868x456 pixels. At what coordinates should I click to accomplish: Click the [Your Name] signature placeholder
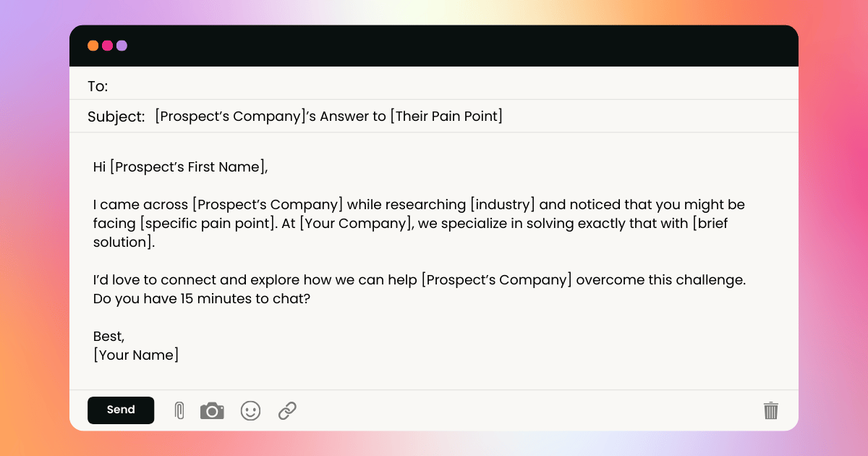136,355
